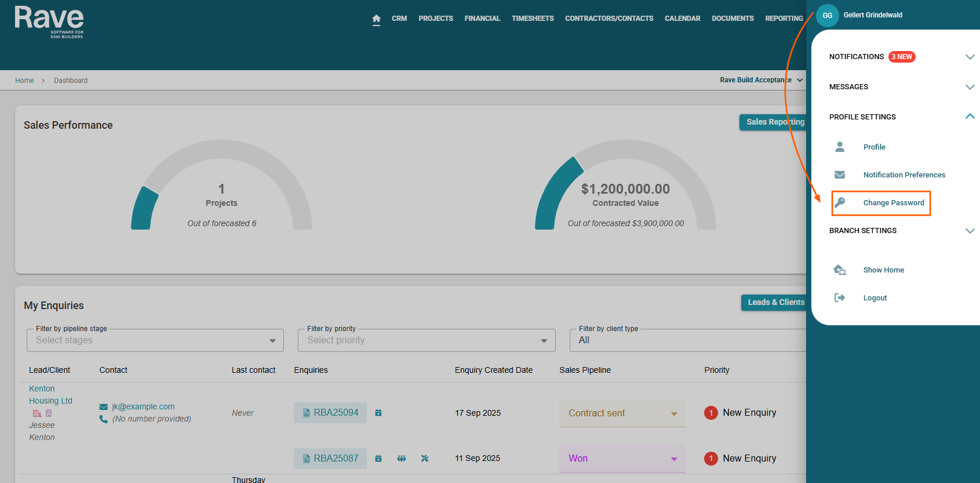Click the tools icon next to RBA25087
Viewport: 980px width, 483px height.
[x=425, y=459]
